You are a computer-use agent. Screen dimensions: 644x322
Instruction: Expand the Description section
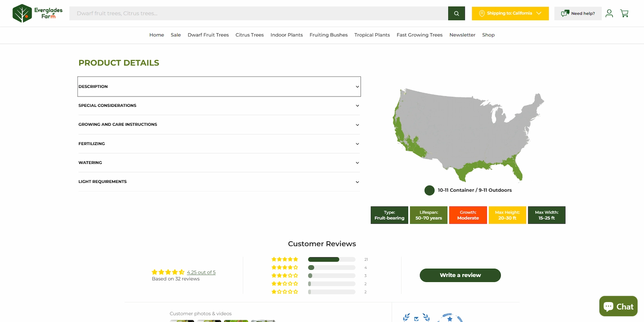(219, 87)
